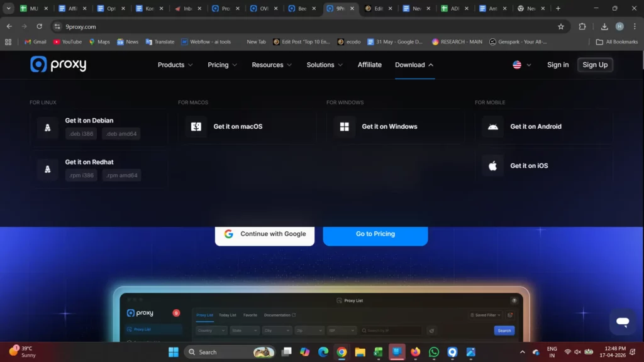This screenshot has height=362, width=644.
Task: Open a new browser tab
Action: tap(558, 8)
